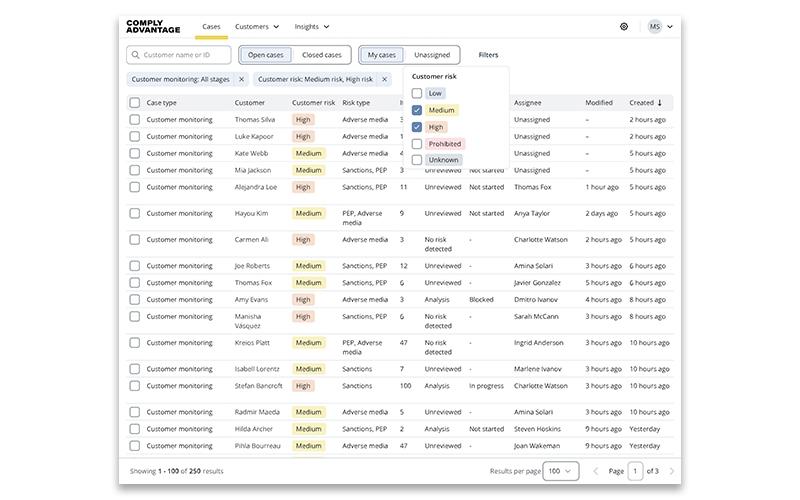Image resolution: width=800 pixels, height=500 pixels.
Task: Click the High badge in Carmen Ali row
Action: pos(303,239)
